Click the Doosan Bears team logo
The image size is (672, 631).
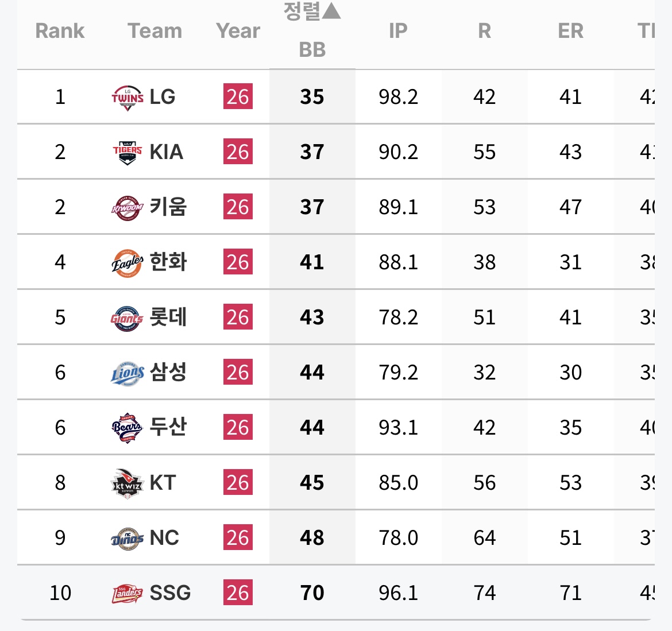[x=128, y=428]
